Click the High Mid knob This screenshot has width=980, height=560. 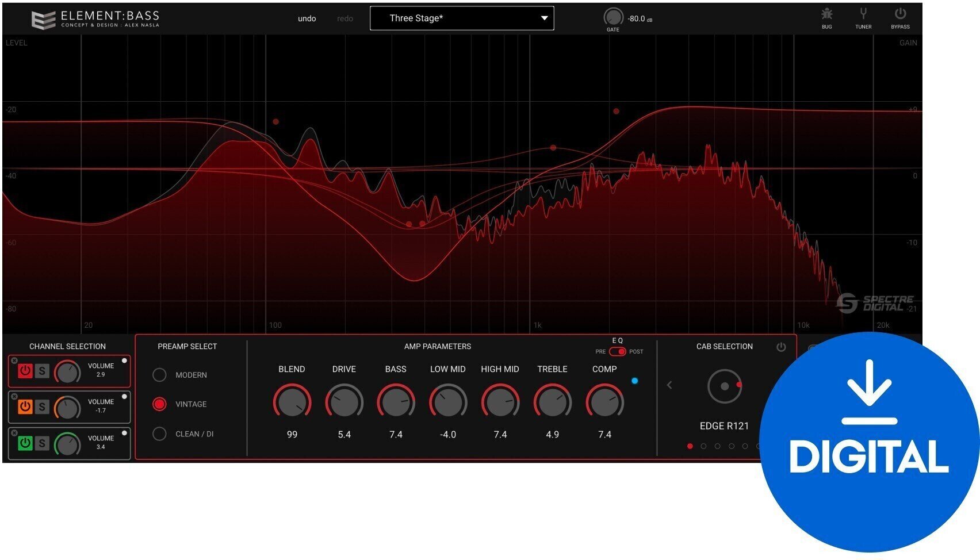click(x=500, y=402)
